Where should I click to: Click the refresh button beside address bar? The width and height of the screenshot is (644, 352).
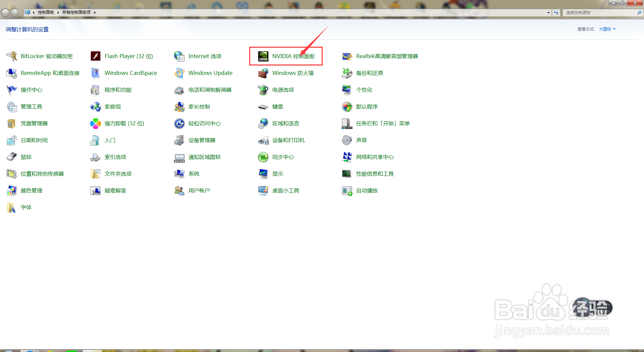tap(556, 13)
